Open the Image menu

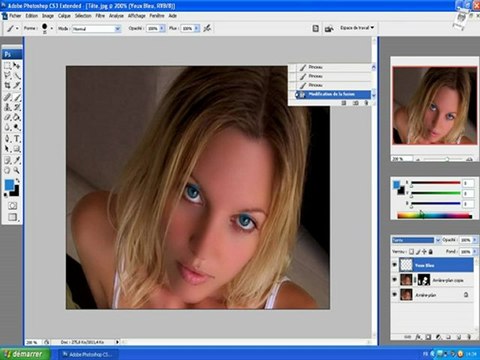point(48,16)
